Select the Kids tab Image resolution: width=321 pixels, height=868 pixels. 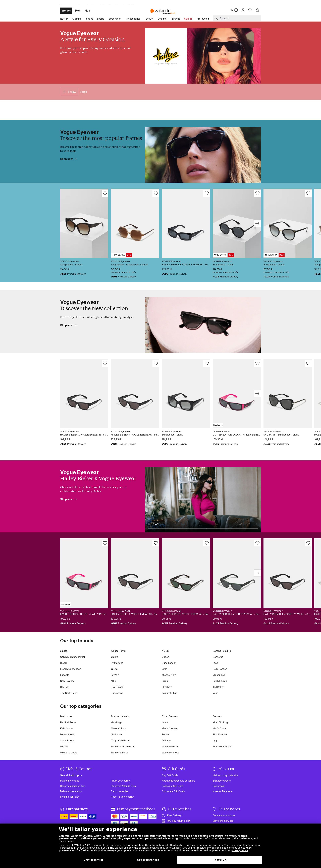87,10
